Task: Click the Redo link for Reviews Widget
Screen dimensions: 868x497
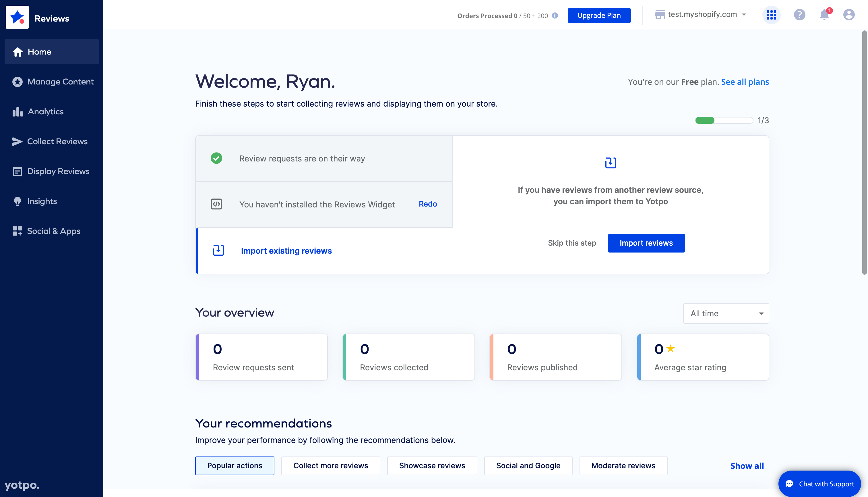Action: [x=428, y=204]
